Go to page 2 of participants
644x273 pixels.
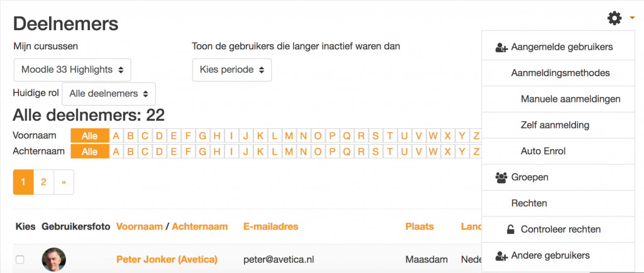coord(43,182)
